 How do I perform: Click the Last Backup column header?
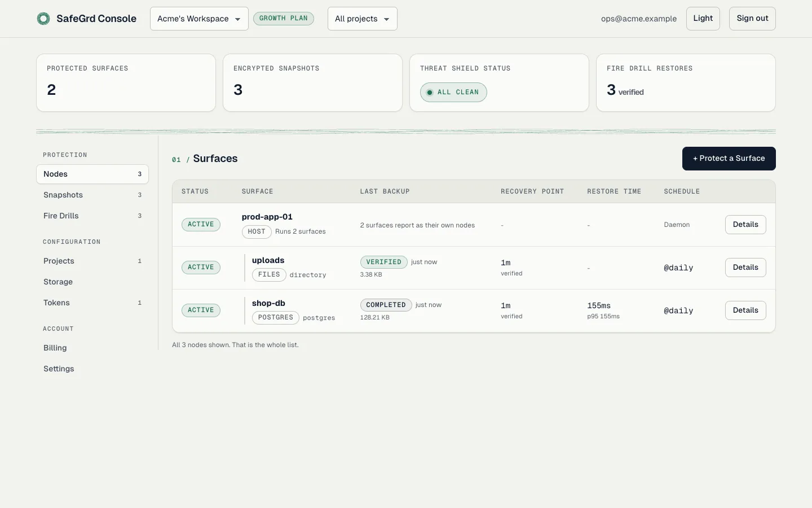[x=385, y=192]
